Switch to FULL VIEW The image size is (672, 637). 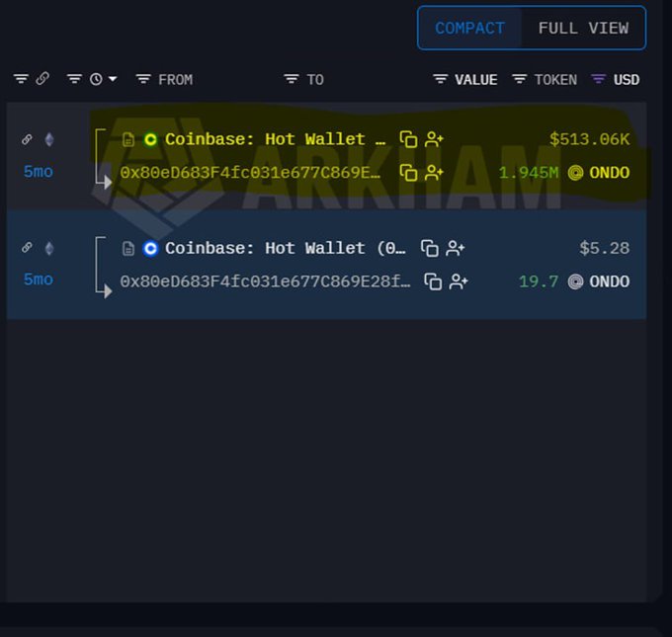pos(583,29)
